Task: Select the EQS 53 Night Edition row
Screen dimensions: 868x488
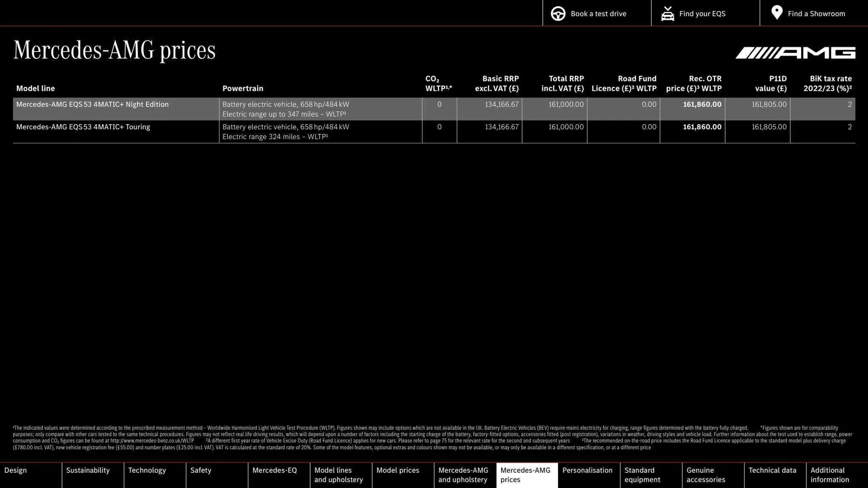Action: 92,105
